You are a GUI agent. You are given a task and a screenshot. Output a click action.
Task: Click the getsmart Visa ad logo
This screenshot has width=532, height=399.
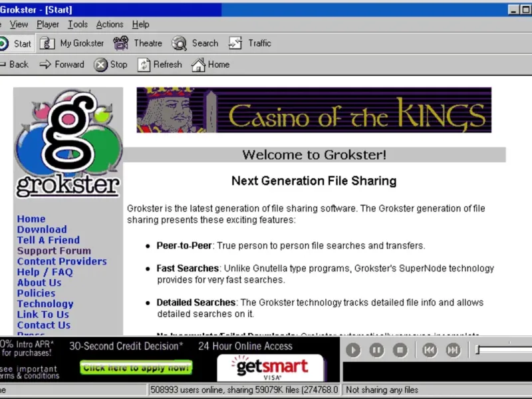[x=271, y=368]
